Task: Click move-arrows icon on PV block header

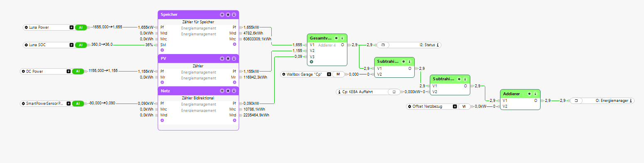Action: [x=222, y=59]
